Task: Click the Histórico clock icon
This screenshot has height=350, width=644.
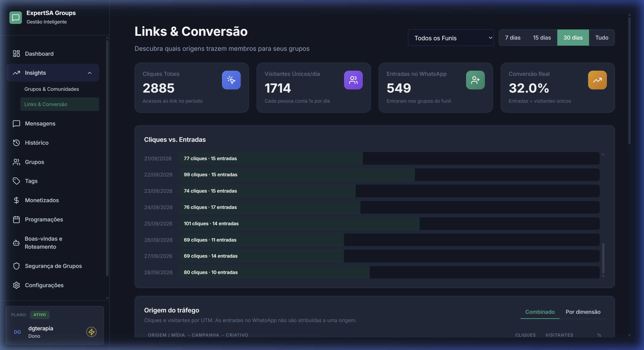Action: [x=16, y=143]
